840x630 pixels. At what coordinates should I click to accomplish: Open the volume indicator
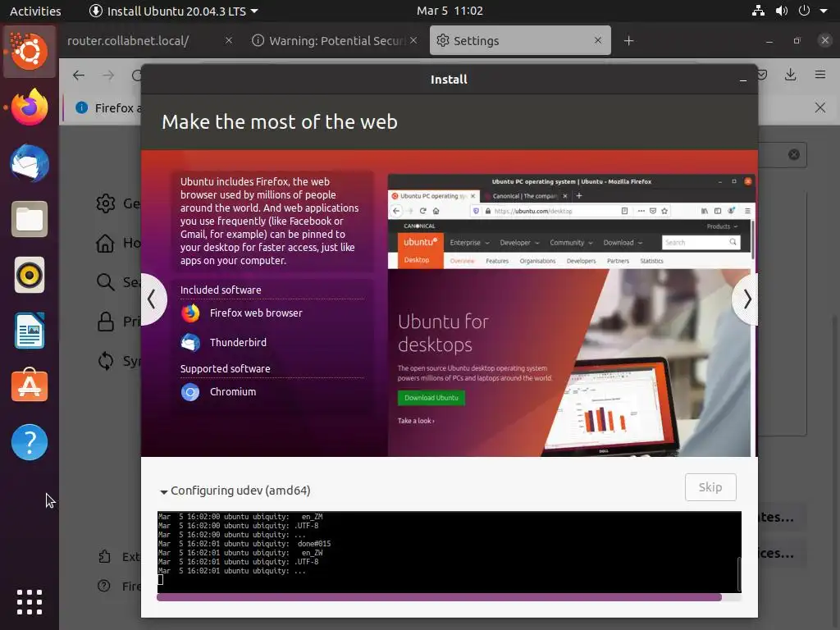click(x=782, y=11)
